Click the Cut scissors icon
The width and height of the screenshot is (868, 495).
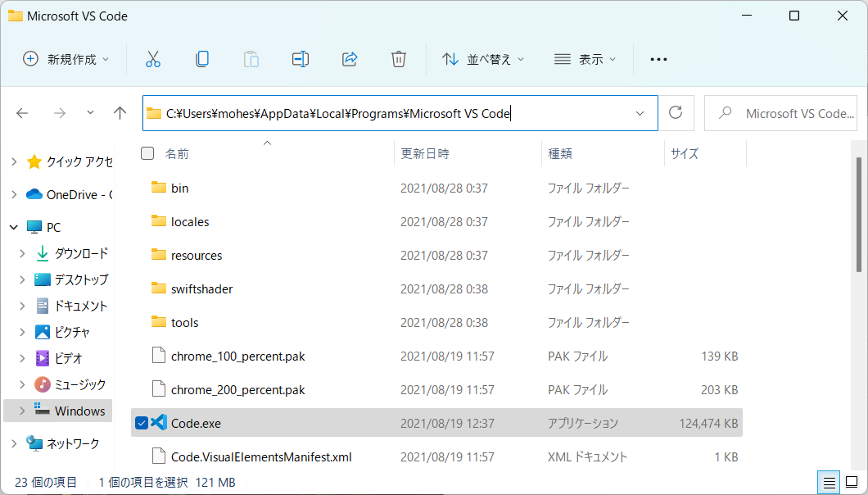(x=153, y=59)
